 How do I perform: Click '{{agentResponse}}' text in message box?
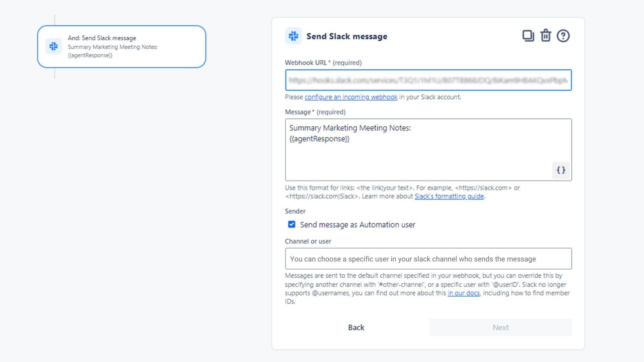(x=319, y=139)
